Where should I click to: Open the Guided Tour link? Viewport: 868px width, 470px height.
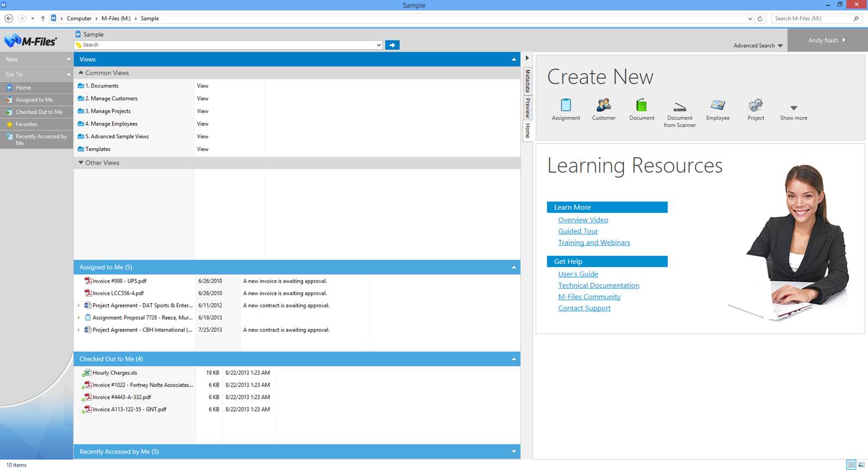(578, 231)
